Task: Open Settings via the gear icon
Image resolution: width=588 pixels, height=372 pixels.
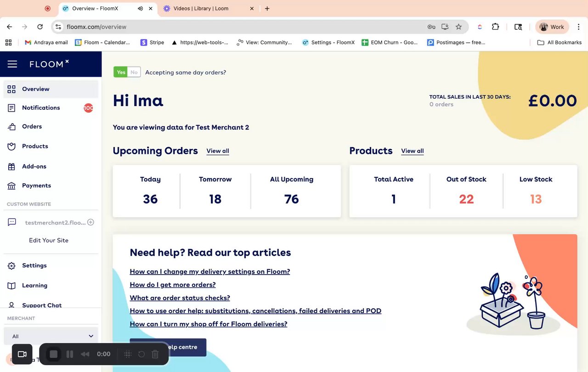Action: [12, 266]
